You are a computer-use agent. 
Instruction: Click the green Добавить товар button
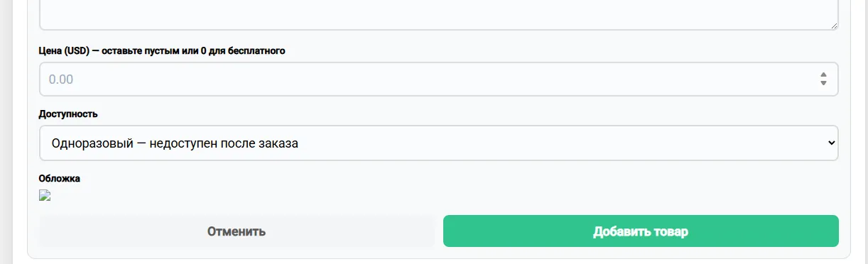pyautogui.click(x=641, y=231)
